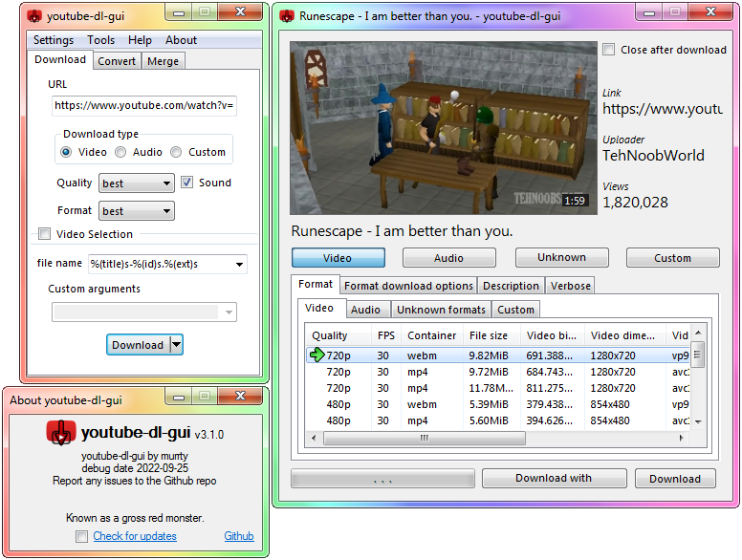The width and height of the screenshot is (742, 560).
Task: Click the Link URL text in Runescape window
Action: 663,109
